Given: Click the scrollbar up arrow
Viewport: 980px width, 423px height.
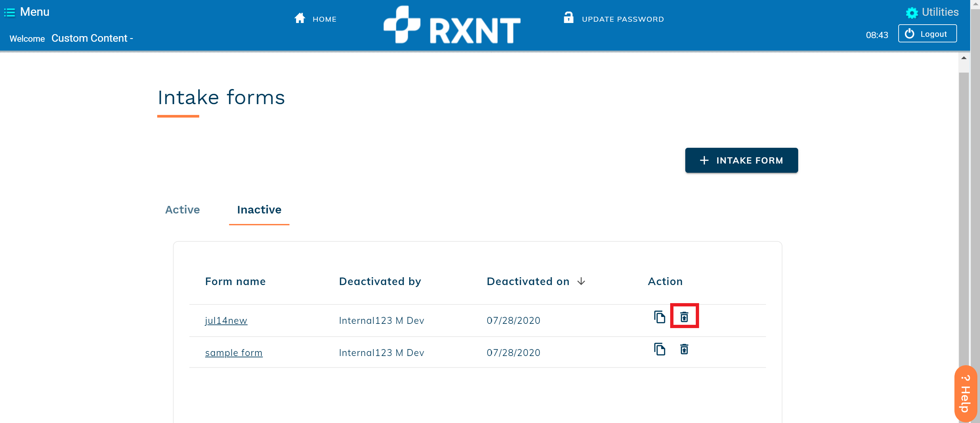Looking at the screenshot, I should (x=964, y=58).
